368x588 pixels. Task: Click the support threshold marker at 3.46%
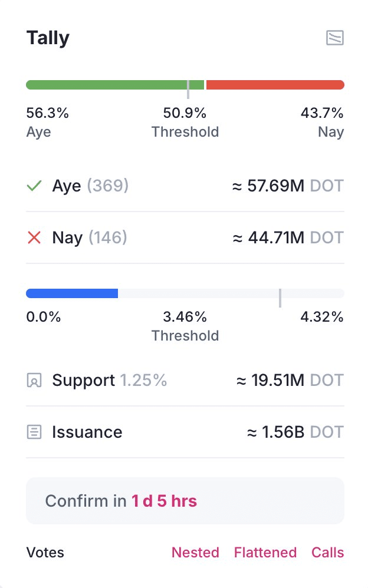pyautogui.click(x=280, y=298)
